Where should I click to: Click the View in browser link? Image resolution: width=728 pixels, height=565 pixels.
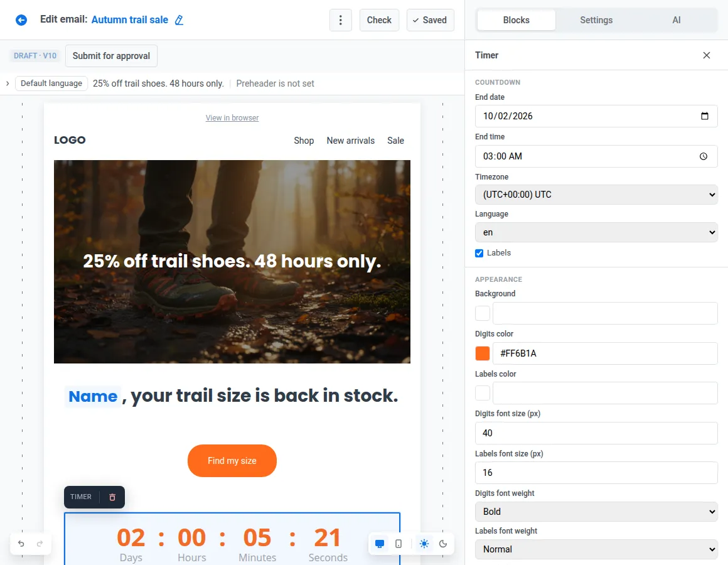(232, 118)
